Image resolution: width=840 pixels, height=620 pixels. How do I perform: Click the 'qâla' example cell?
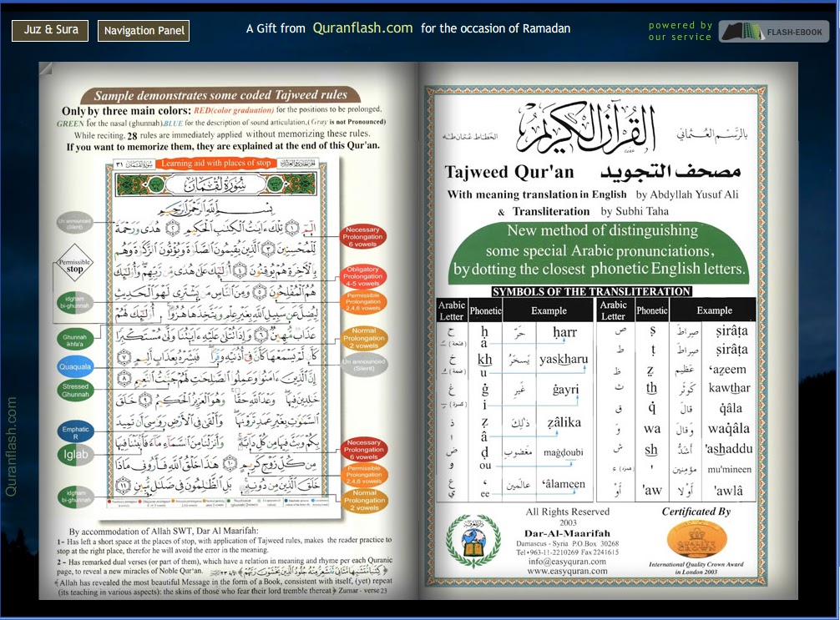(x=730, y=409)
